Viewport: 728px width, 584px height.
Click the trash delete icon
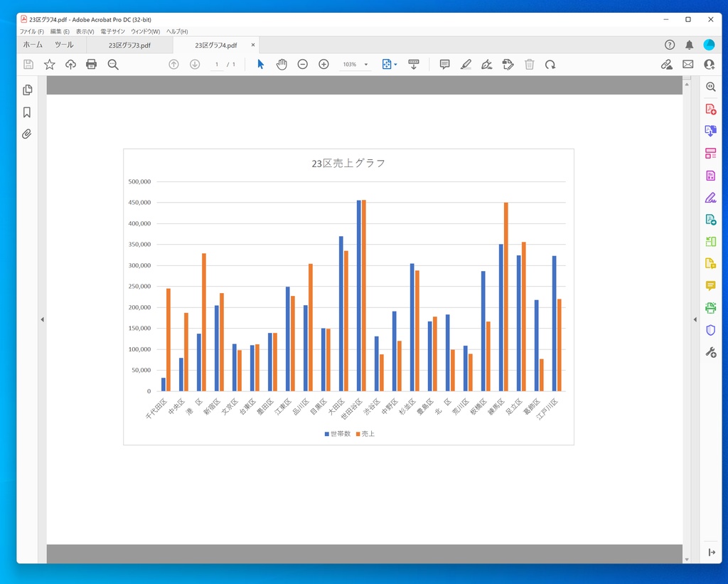pyautogui.click(x=529, y=65)
